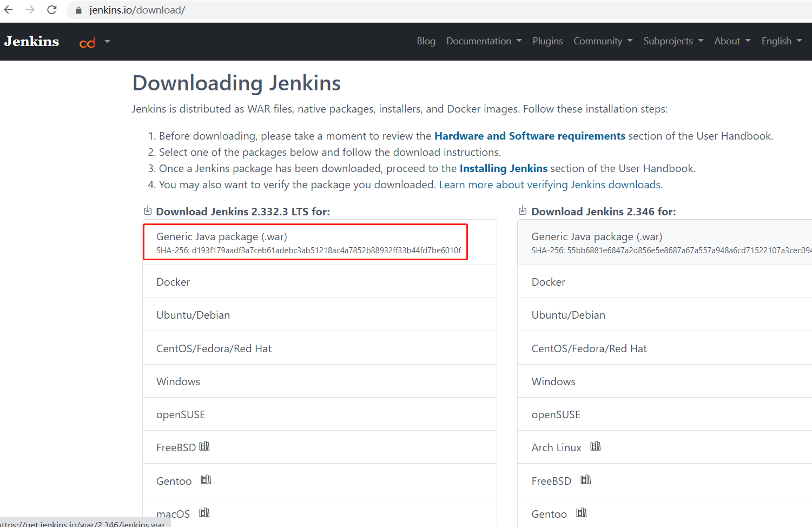The image size is (812, 527).
Task: Expand the Documentation menu
Action: pyautogui.click(x=484, y=41)
